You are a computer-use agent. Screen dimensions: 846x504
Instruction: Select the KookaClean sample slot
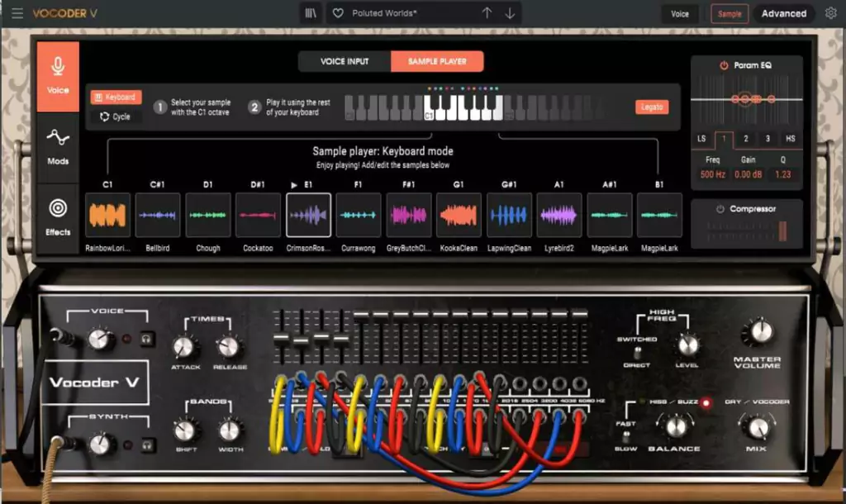(x=459, y=215)
